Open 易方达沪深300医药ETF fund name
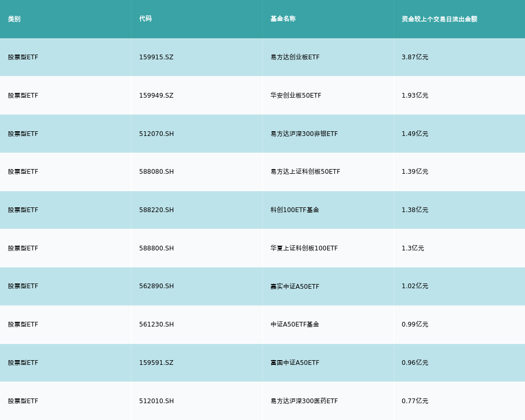This screenshot has height=420, width=525. click(304, 401)
